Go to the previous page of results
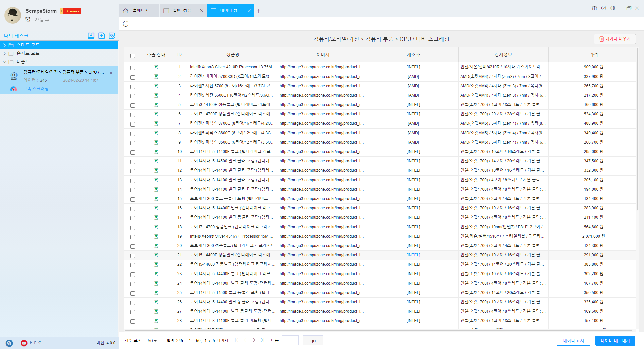Viewport: 644px width, 349px height. (x=246, y=340)
